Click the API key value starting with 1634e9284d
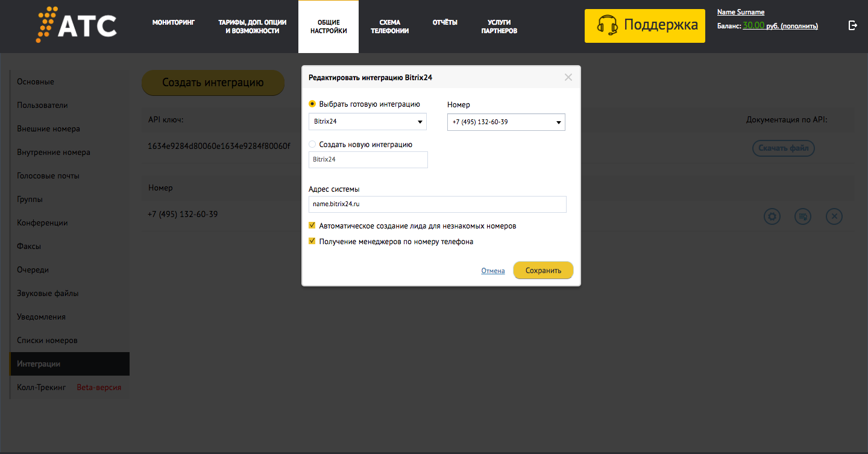Image resolution: width=868 pixels, height=454 pixels. coord(219,145)
